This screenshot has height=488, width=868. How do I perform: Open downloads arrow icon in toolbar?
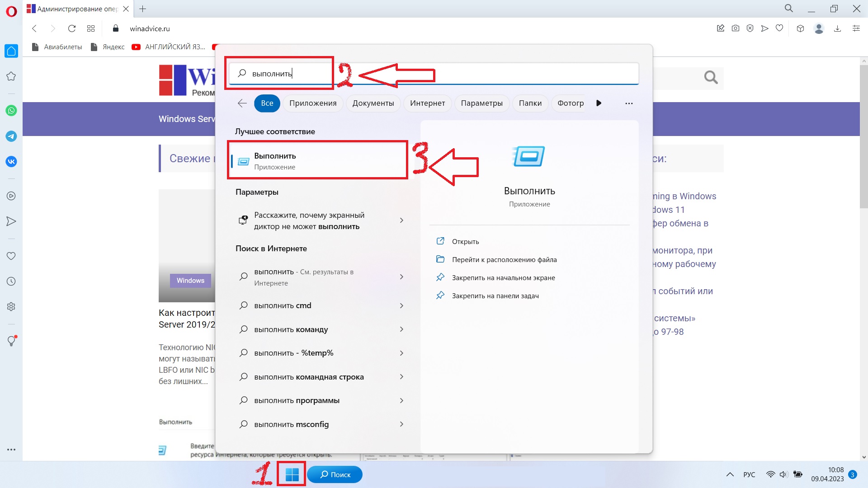(x=837, y=28)
